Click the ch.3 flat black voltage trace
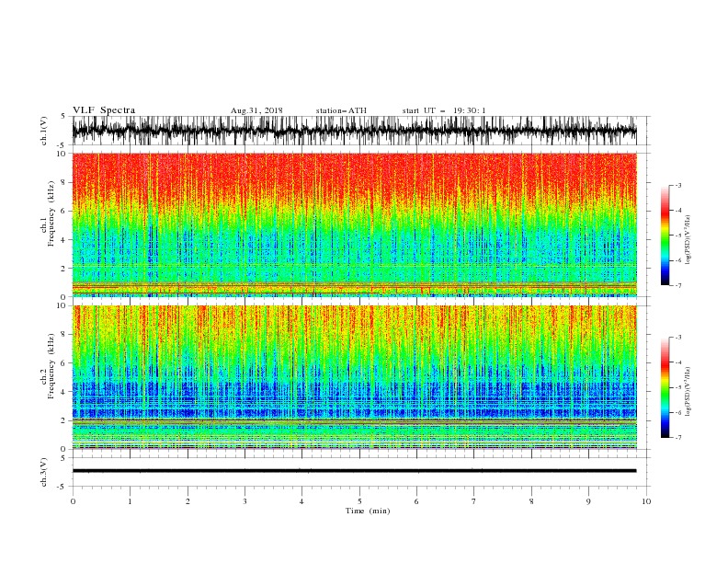Viewport: 728px width, 563px height. point(354,471)
